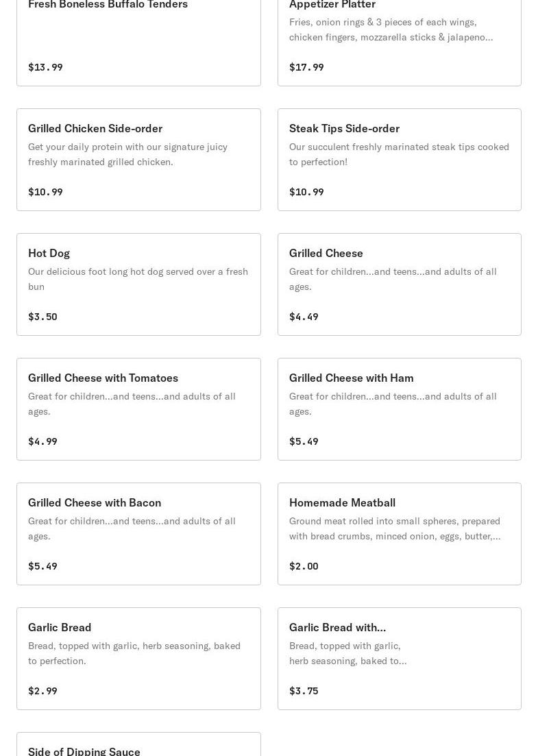Image resolution: width=538 pixels, height=756 pixels.
Task: Select the Garlic Bread card
Action: pos(139,659)
